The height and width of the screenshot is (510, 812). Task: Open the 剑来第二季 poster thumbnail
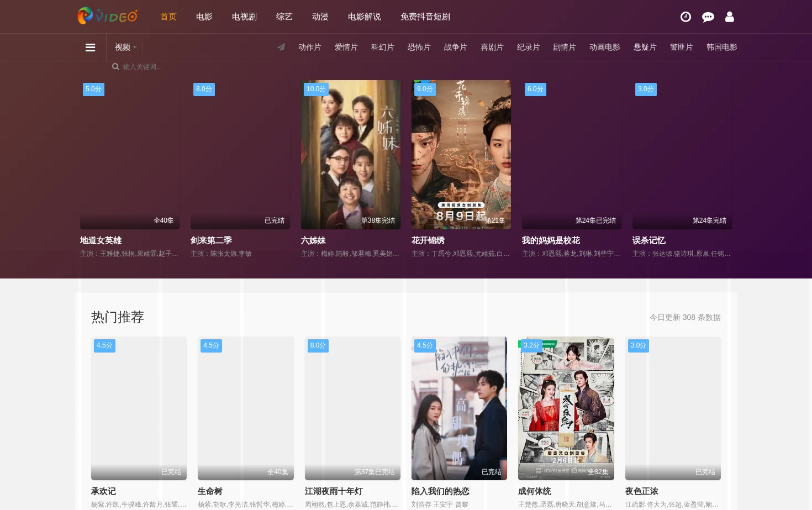point(240,155)
